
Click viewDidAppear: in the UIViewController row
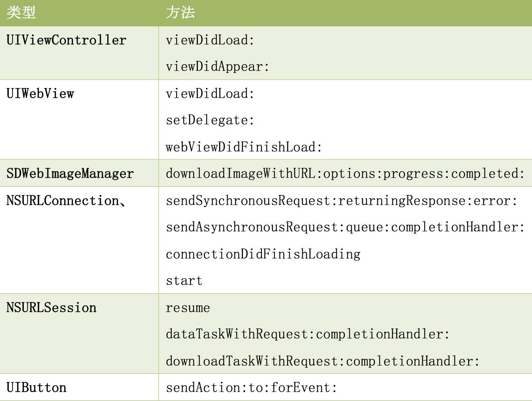pyautogui.click(x=217, y=67)
